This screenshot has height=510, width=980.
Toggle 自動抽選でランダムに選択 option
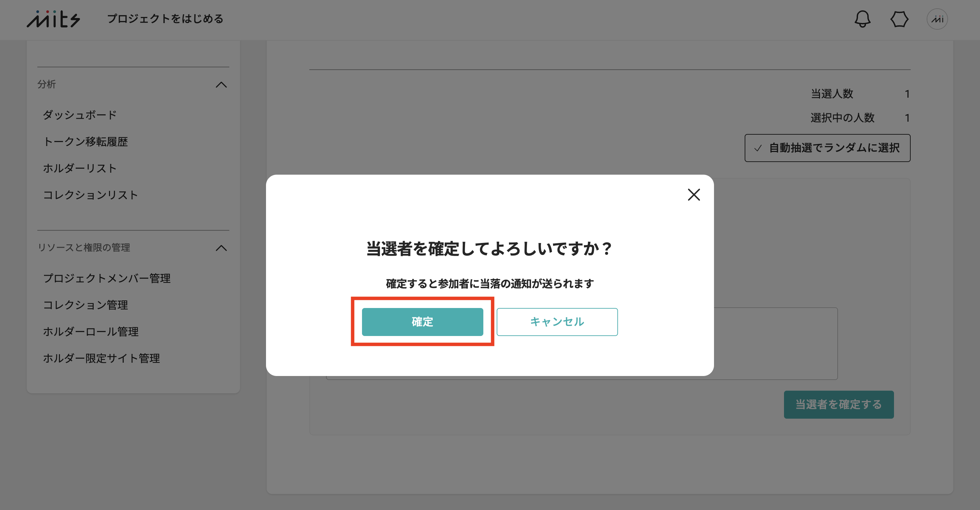pos(827,148)
